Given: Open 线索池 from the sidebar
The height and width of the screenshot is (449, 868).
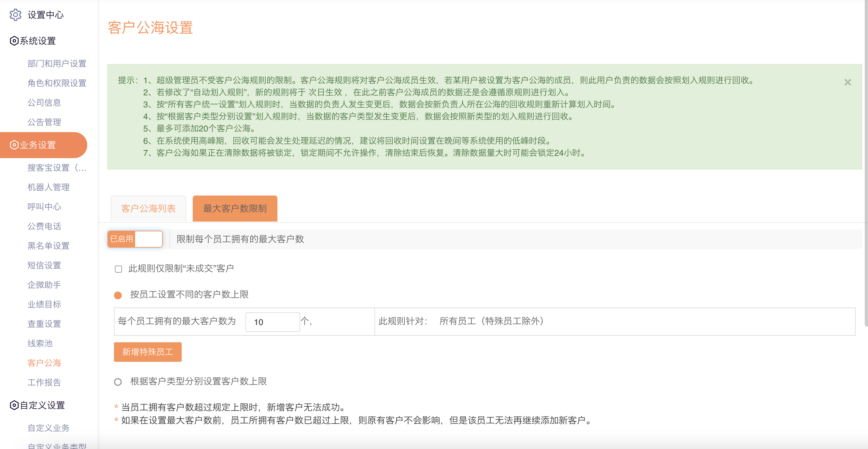Looking at the screenshot, I should coord(40,344).
